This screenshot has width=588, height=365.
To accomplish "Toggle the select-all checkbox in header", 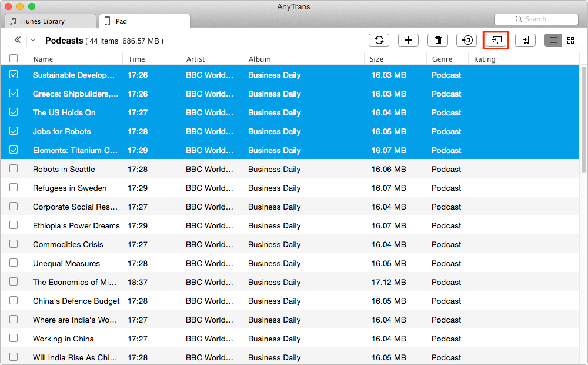I will pos(14,59).
